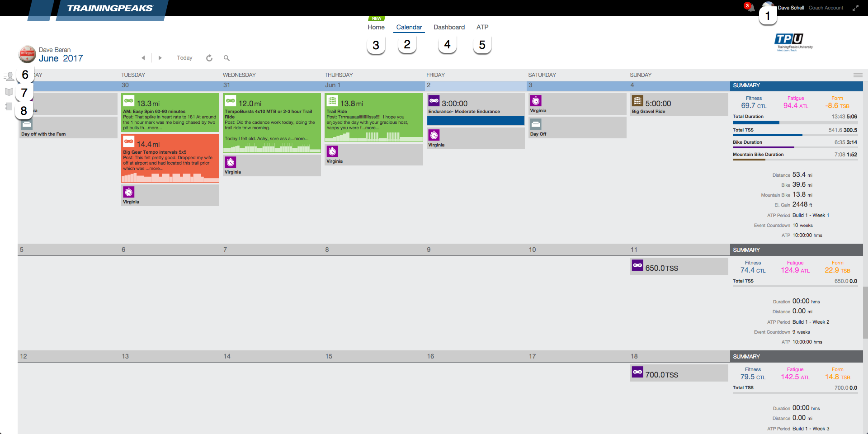The height and width of the screenshot is (434, 868).
Task: Click the brown icon on Big Gravel Ride
Action: (637, 100)
